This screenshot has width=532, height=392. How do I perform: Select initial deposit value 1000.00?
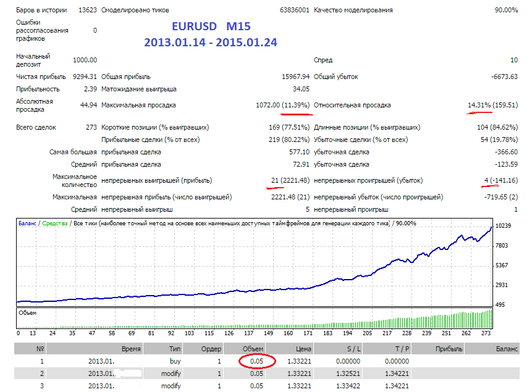point(85,60)
